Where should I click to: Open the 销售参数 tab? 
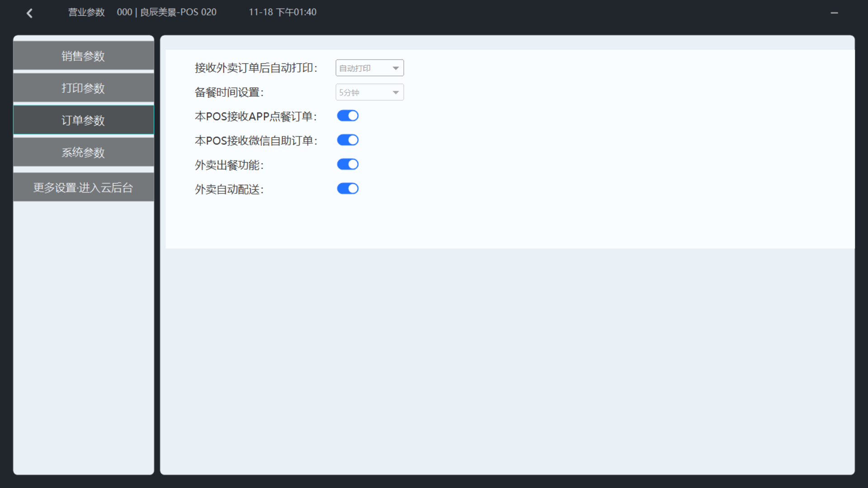(83, 56)
